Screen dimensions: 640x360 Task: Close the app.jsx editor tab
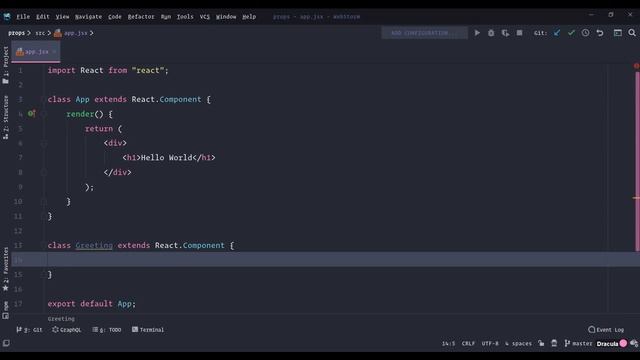coord(54,52)
